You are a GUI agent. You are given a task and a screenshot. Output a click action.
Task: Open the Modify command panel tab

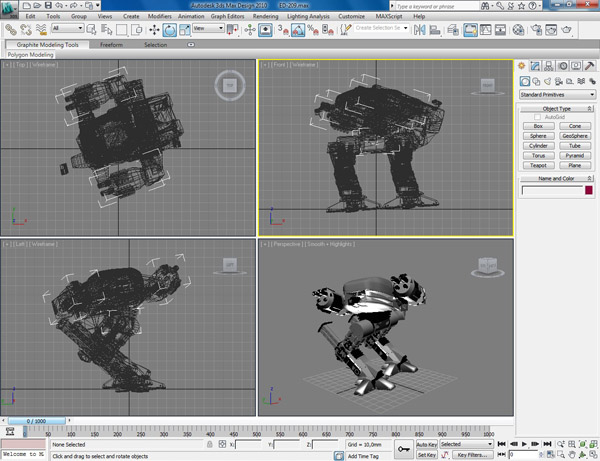click(x=537, y=66)
